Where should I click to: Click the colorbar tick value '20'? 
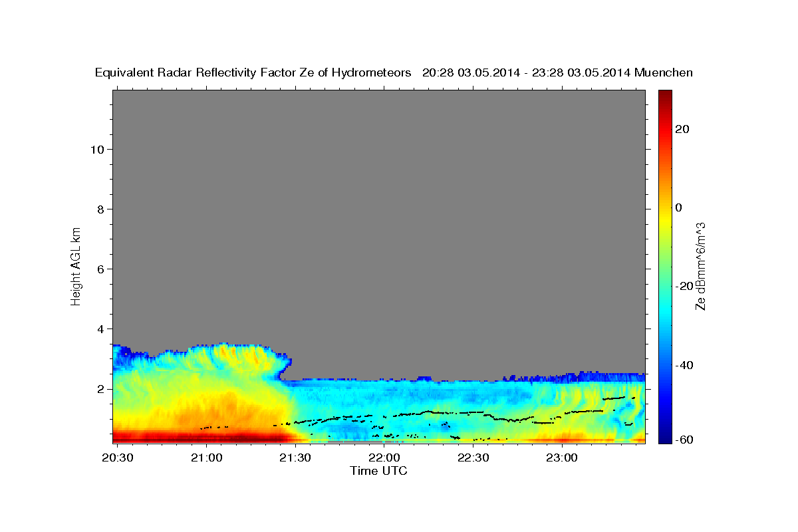click(682, 129)
